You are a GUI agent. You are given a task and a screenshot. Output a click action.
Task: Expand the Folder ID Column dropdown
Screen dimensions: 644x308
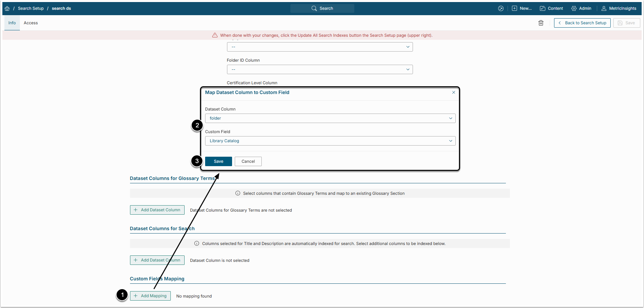pyautogui.click(x=320, y=69)
